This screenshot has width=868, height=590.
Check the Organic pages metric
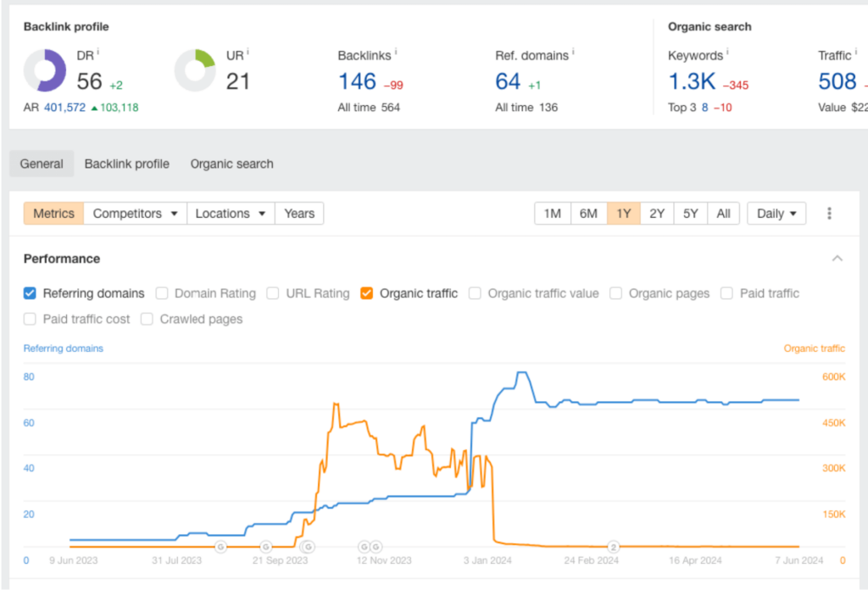point(615,293)
